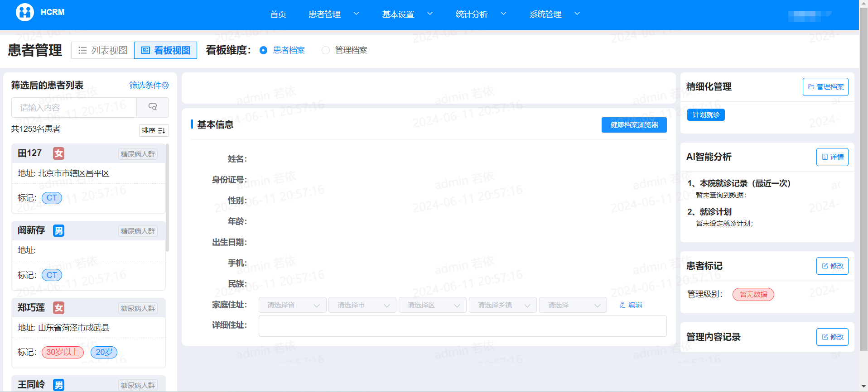Select patient card 田127
Viewport: 868px width, 392px height.
88,179
